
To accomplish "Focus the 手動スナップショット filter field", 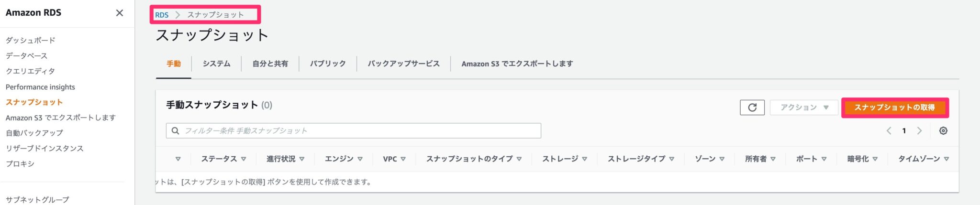I will pyautogui.click(x=359, y=131).
